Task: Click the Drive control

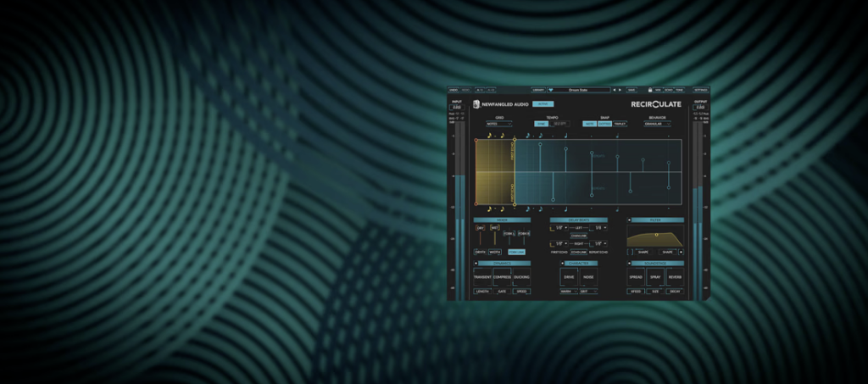Action: (x=569, y=276)
